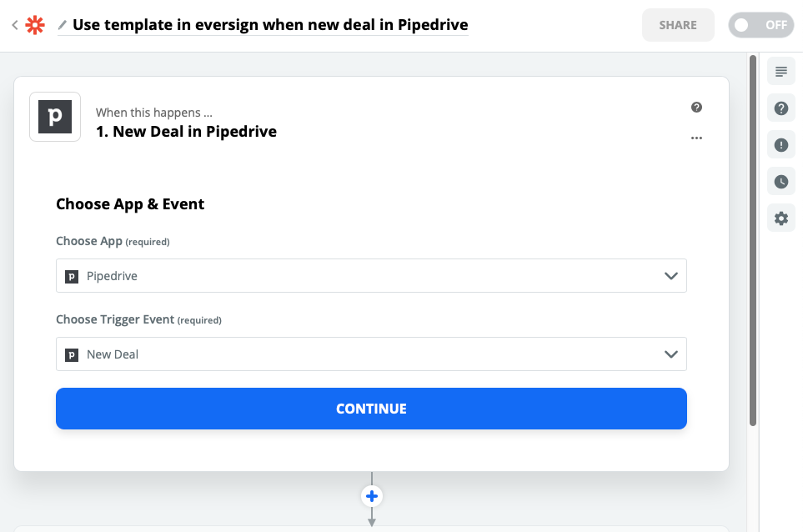Image resolution: width=803 pixels, height=532 pixels.
Task: Toggle the Zap ON/OFF switch
Action: tap(761, 25)
